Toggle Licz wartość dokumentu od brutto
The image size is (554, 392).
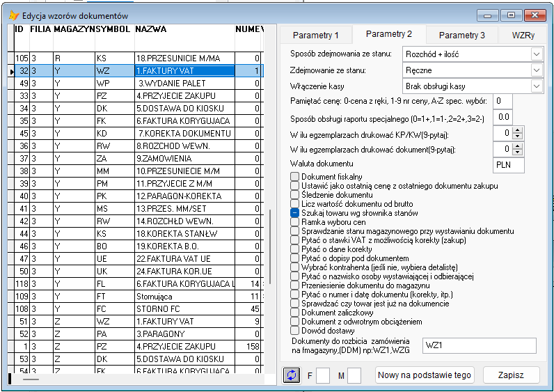point(294,203)
